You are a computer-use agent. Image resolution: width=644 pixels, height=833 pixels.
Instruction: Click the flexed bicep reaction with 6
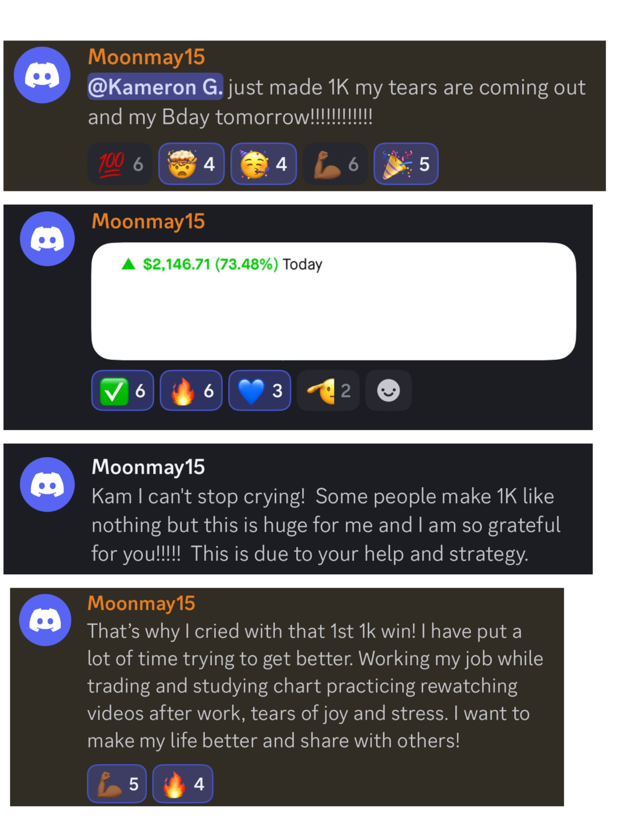coord(336,164)
